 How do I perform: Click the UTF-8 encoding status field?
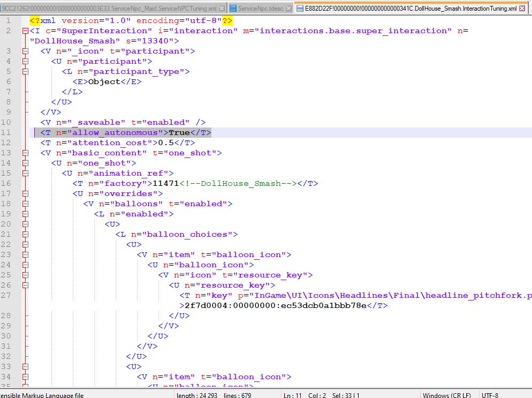point(490,395)
